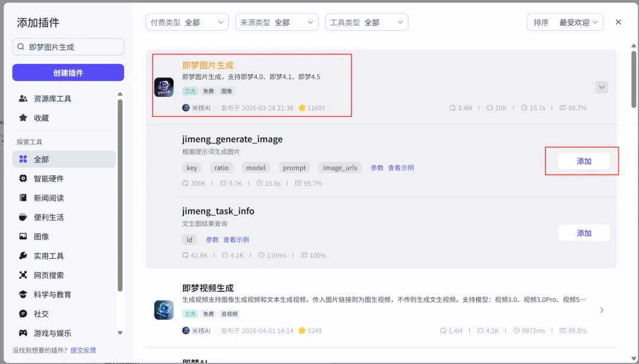This screenshot has height=364, width=639.
Task: Click the key parameter tag
Action: coord(192,168)
